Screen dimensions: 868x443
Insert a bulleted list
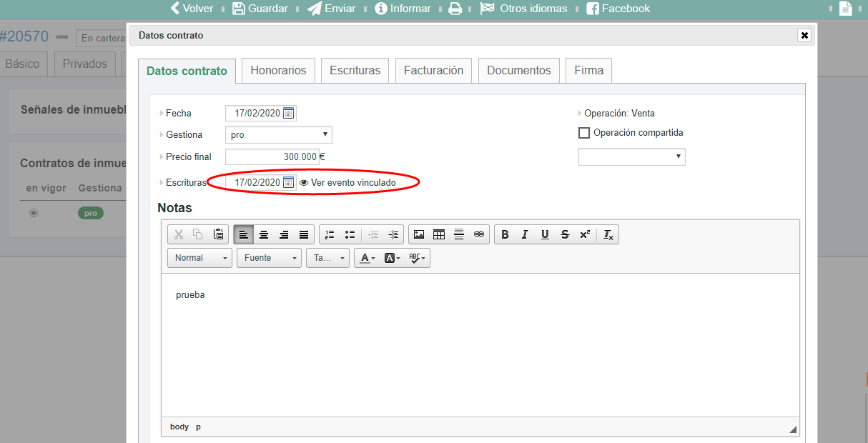coord(350,234)
